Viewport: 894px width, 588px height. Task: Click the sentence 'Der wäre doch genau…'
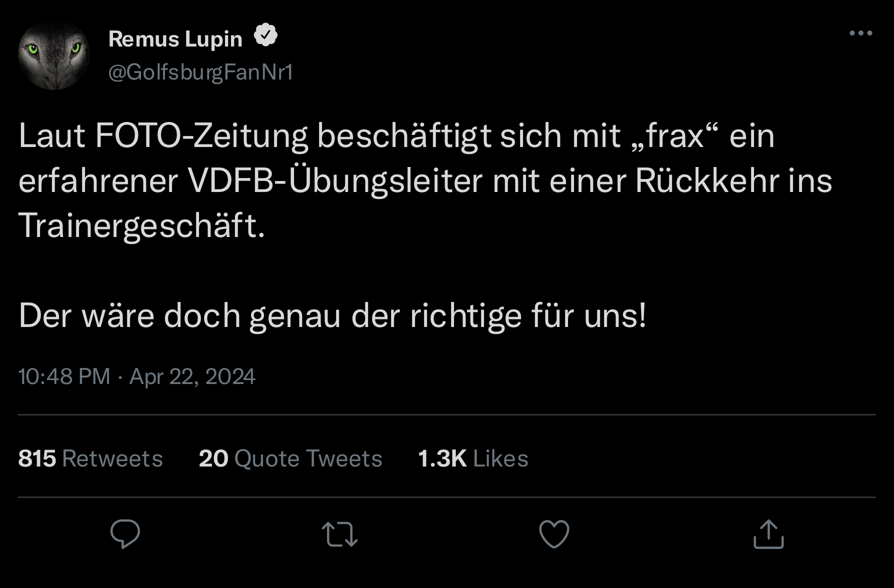[332, 316]
